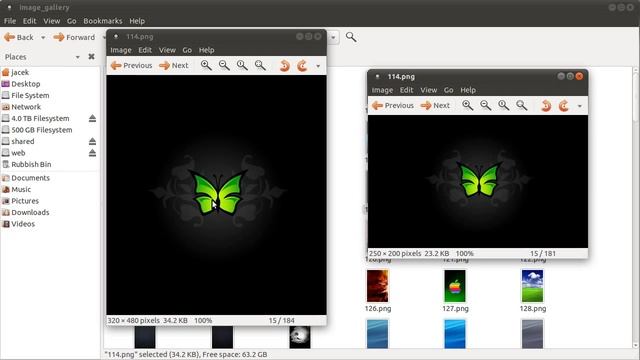Rotate image counterclockwise in left viewer

284,65
